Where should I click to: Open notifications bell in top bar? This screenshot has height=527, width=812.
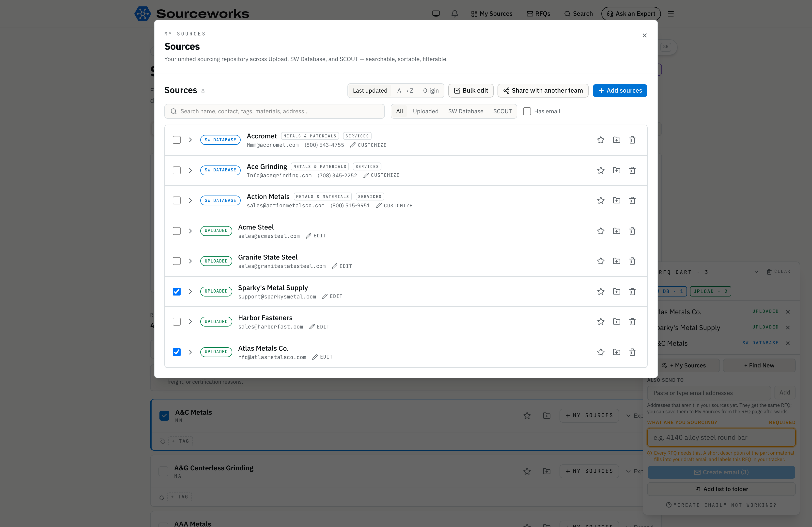point(454,14)
